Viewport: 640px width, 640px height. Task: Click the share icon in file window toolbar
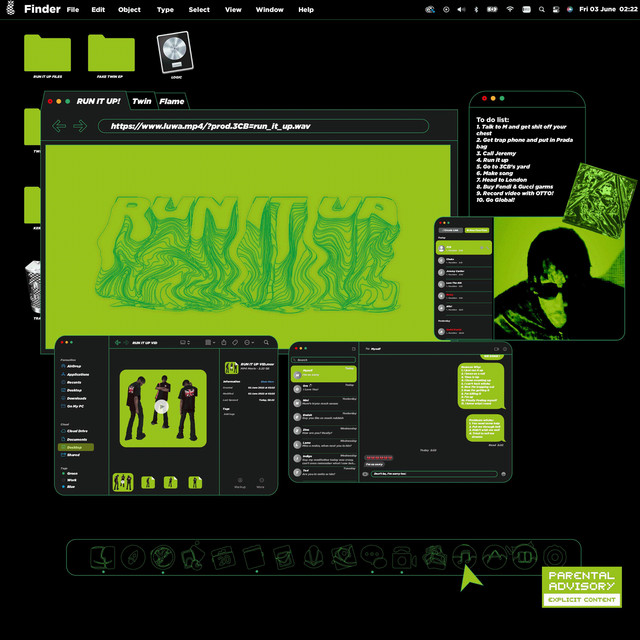[224, 342]
